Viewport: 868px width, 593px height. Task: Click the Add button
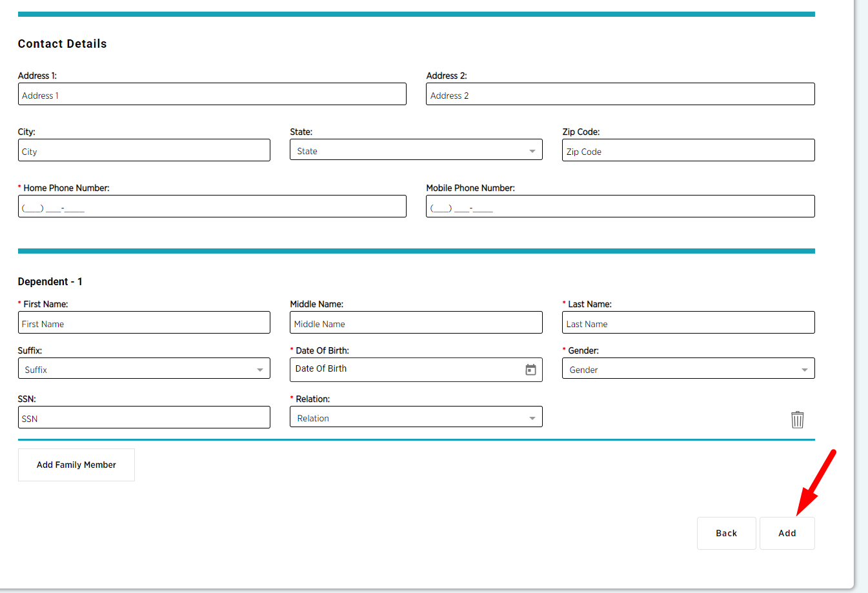coord(787,533)
